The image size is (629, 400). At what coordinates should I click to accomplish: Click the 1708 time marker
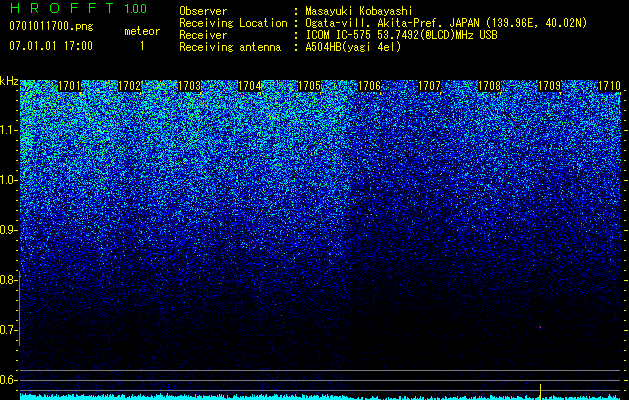pyautogui.click(x=489, y=86)
